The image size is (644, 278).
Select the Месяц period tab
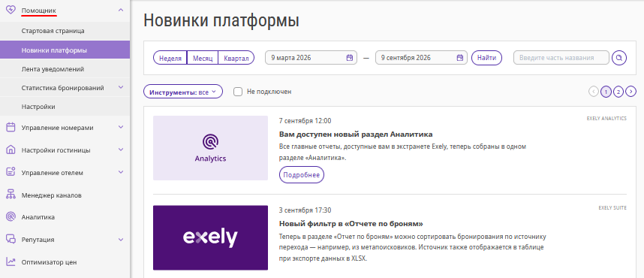click(203, 58)
